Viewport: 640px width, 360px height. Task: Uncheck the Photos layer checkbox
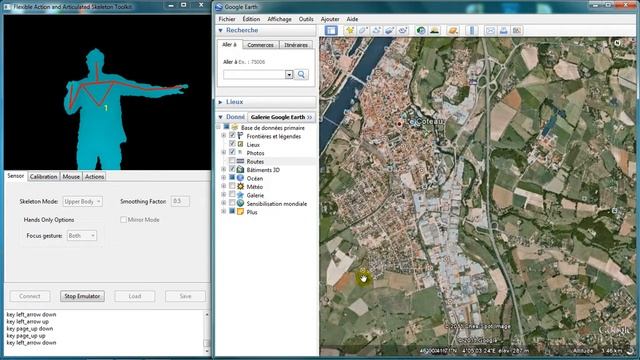click(232, 152)
